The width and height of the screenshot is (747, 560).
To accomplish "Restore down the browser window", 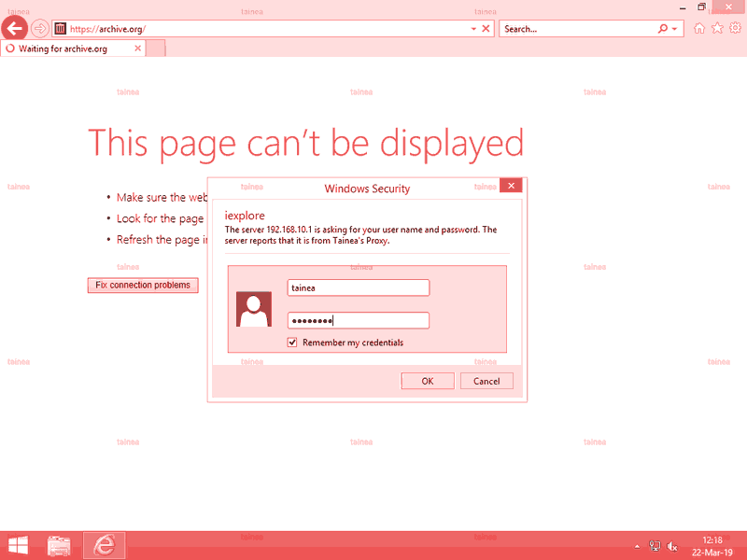I will tap(701, 7).
